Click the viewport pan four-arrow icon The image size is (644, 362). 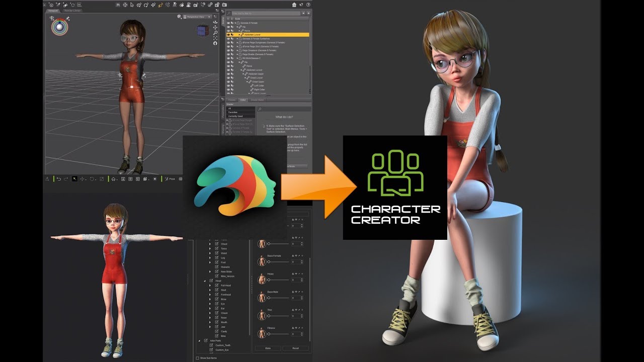click(x=215, y=28)
